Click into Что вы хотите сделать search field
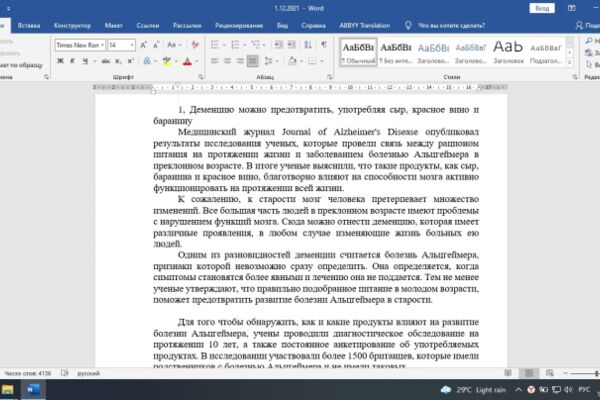Image resolution: width=600 pixels, height=400 pixels. tap(452, 25)
